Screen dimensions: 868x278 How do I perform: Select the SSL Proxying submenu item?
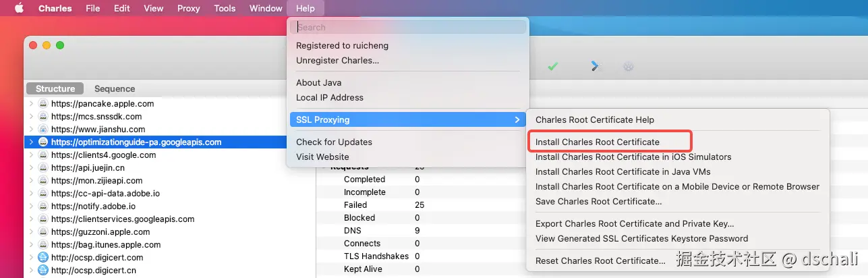point(407,119)
